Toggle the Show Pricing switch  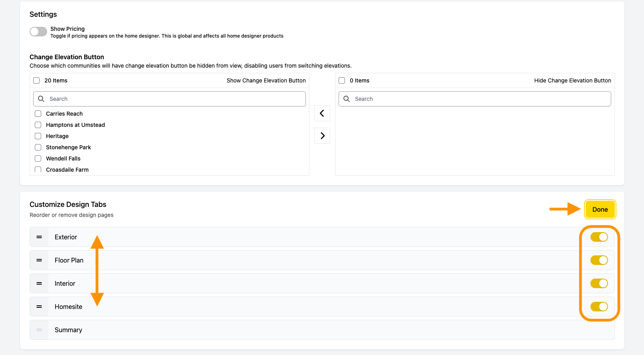(38, 32)
